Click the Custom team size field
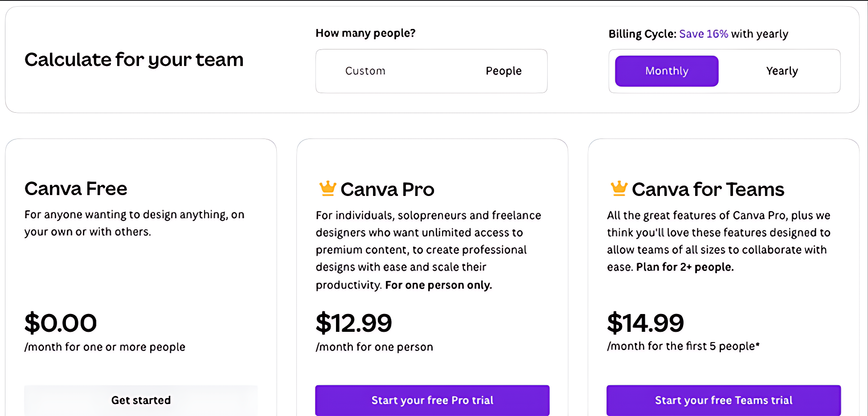 [x=365, y=70]
